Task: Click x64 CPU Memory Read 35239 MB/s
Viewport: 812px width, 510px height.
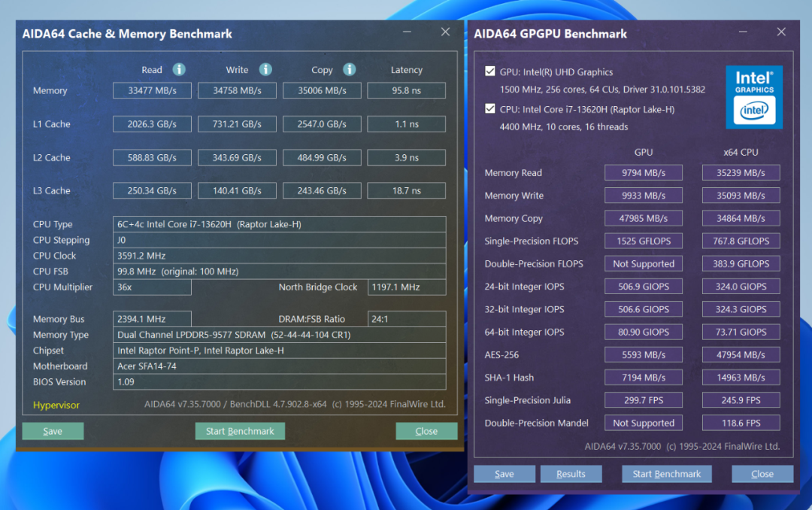Action: [x=741, y=172]
